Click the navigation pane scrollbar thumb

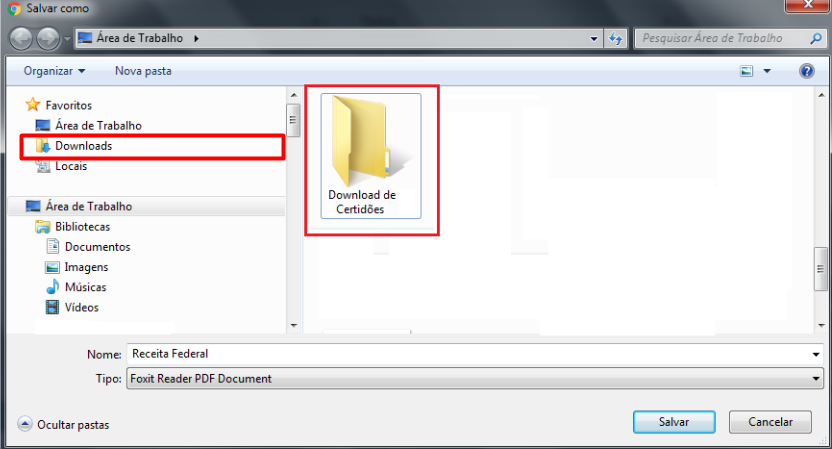[x=293, y=120]
